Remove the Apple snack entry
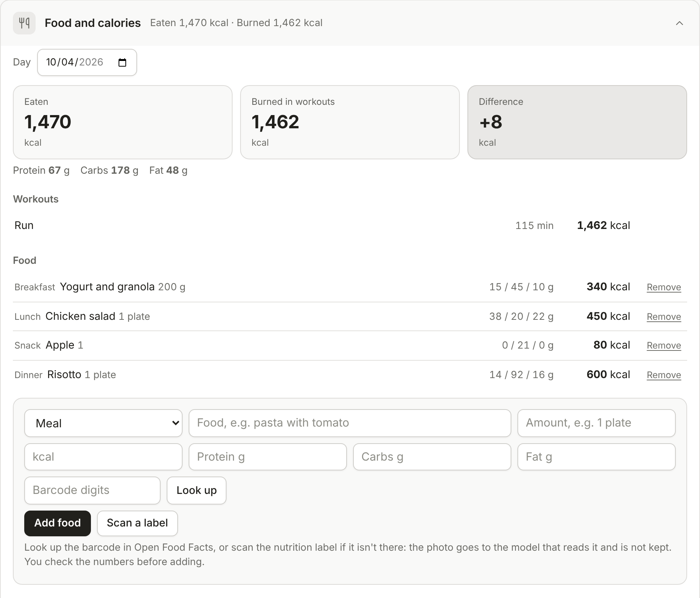700x598 pixels. point(664,346)
